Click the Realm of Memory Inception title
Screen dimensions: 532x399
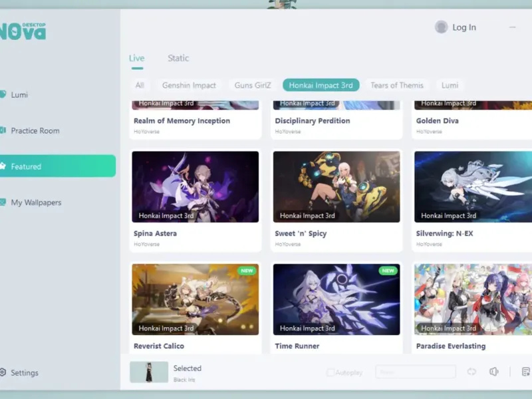[182, 121]
